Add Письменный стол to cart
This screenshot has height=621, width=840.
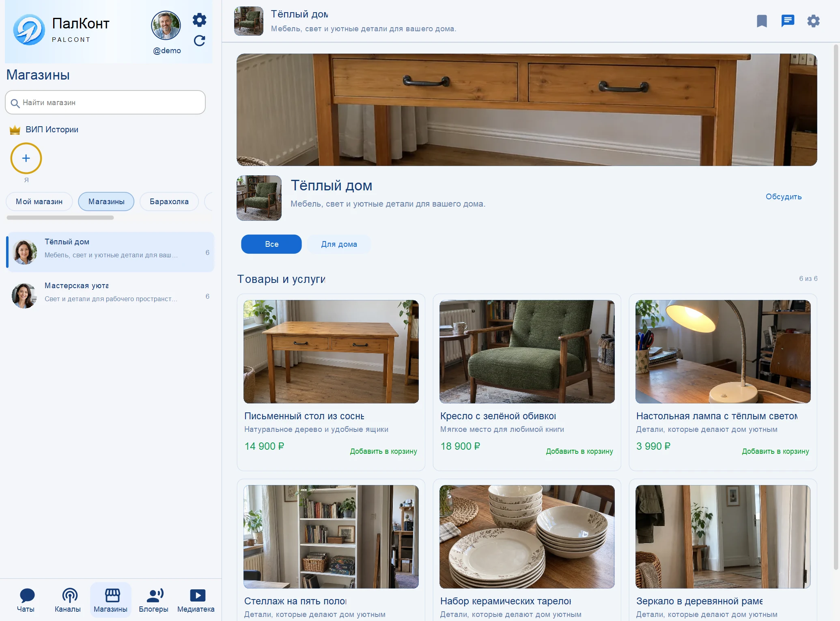click(383, 451)
